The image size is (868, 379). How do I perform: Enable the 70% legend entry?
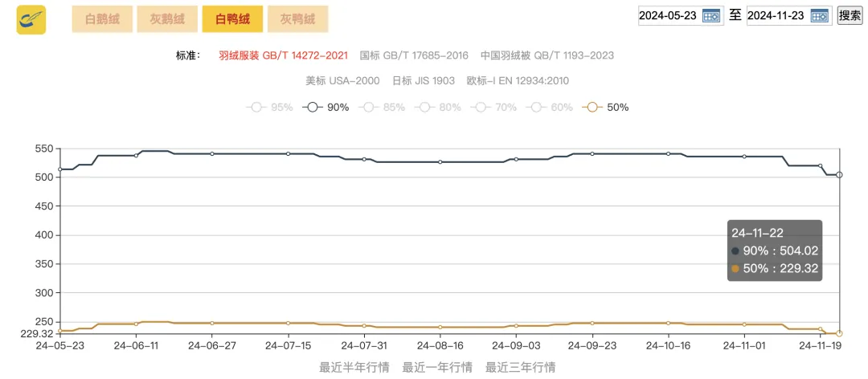[x=481, y=108]
